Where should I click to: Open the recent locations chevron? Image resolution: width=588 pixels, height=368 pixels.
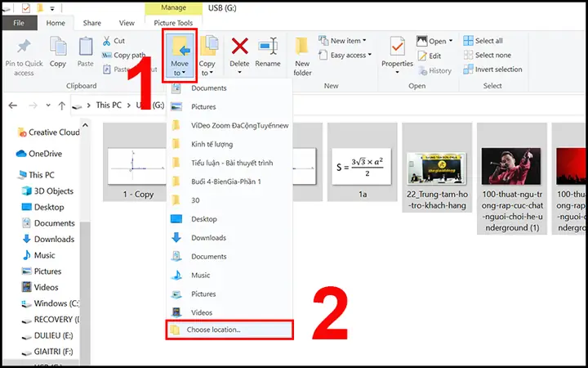tap(48, 105)
